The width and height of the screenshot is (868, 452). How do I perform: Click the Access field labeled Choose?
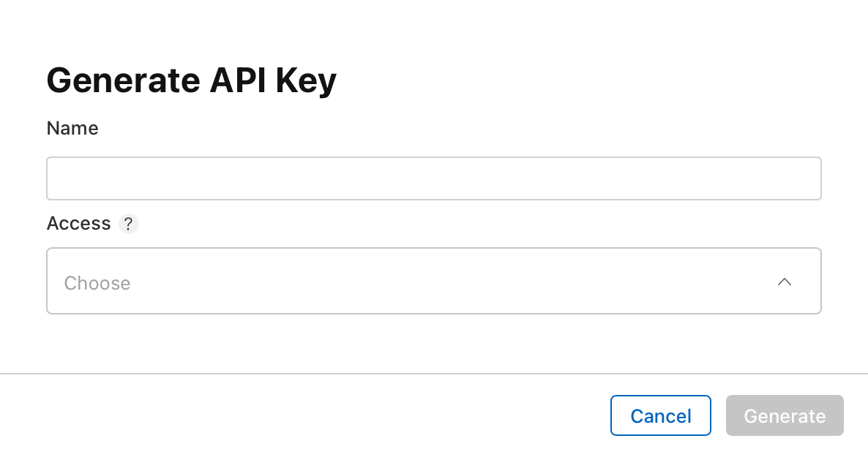pos(434,281)
